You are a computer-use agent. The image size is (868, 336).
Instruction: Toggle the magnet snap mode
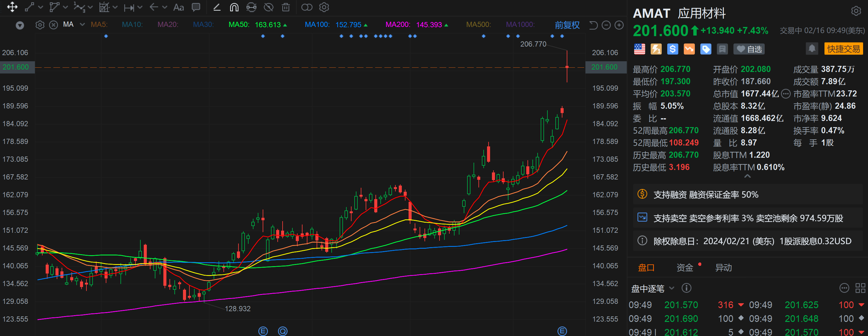click(234, 7)
